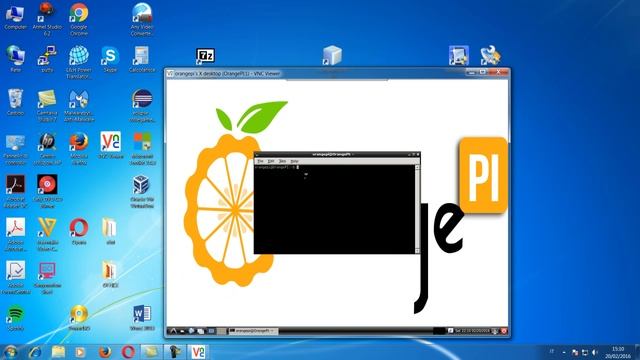Launch Mozilla Firefox from the desktop
640x360 pixels.
[x=79, y=149]
